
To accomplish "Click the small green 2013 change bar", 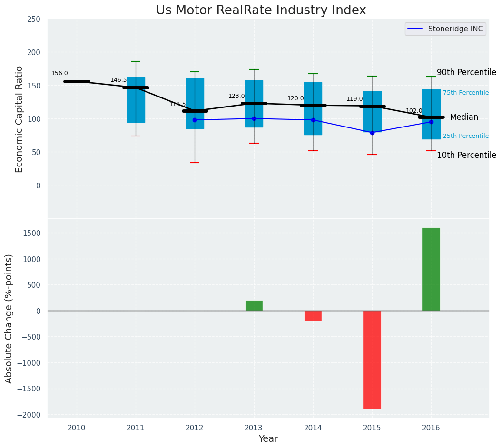I will [254, 306].
